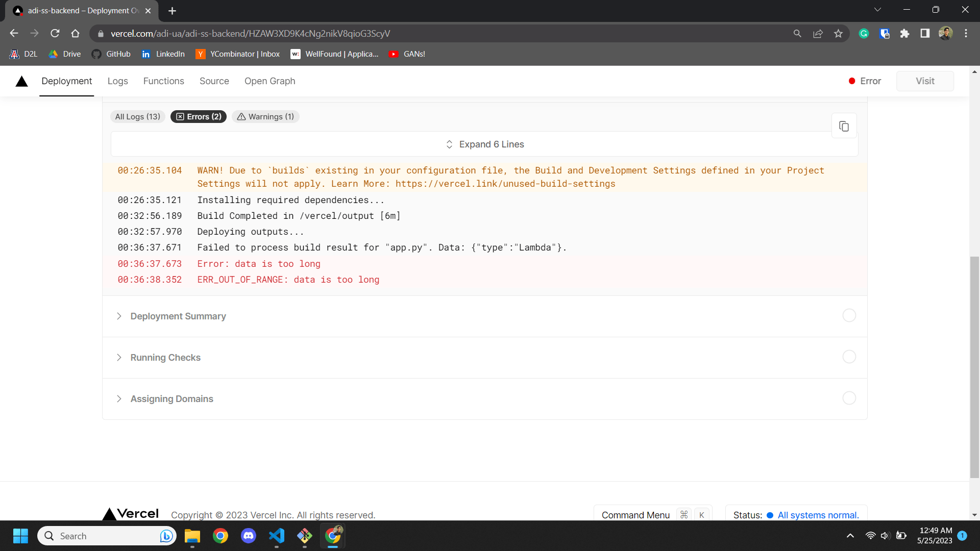Click the GitHub bookmark icon
This screenshot has height=551, width=980.
[x=96, y=54]
